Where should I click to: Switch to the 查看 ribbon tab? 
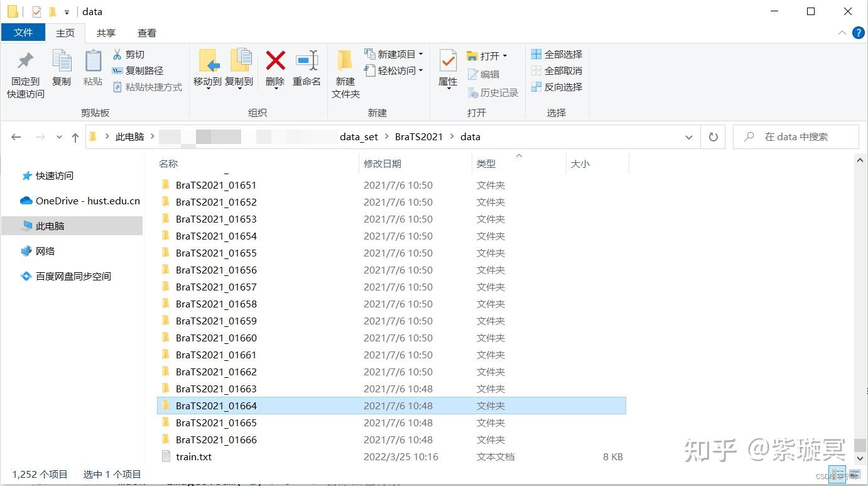pyautogui.click(x=146, y=33)
